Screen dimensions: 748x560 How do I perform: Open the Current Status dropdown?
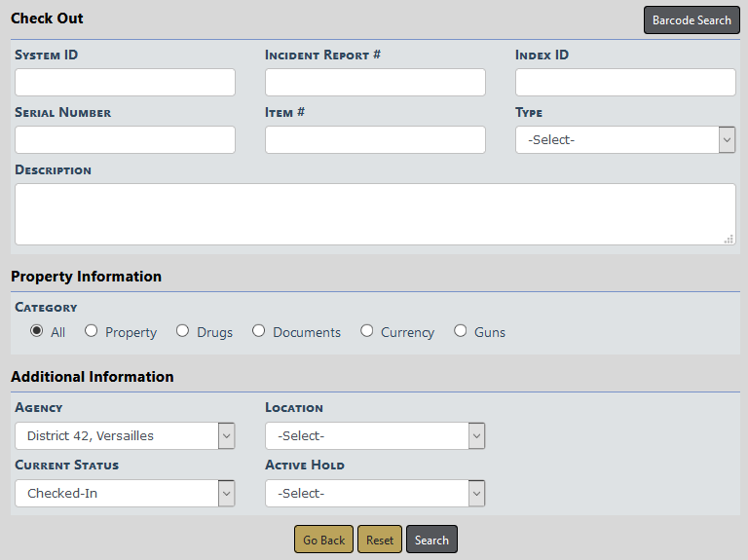[125, 494]
